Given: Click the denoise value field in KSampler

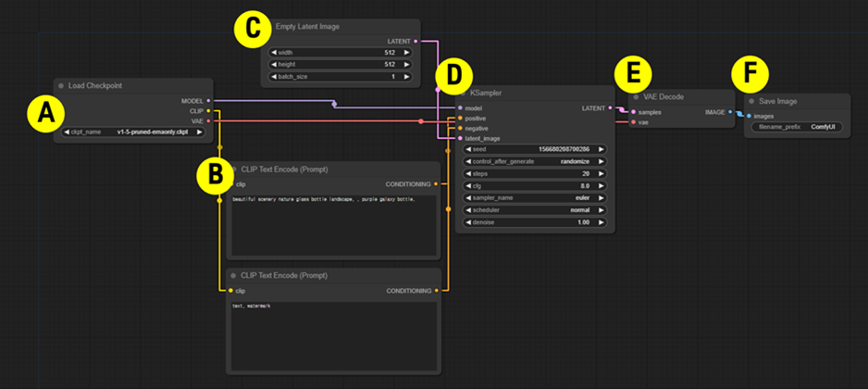Looking at the screenshot, I should (534, 223).
